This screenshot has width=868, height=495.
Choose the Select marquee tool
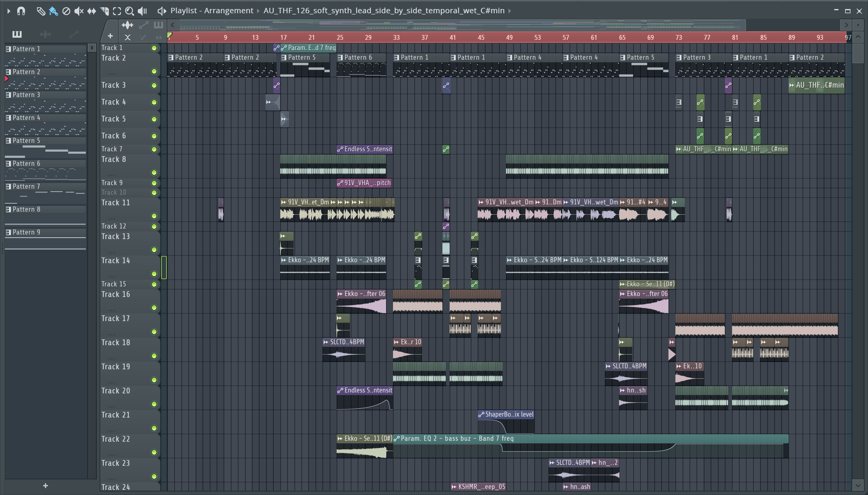point(117,11)
